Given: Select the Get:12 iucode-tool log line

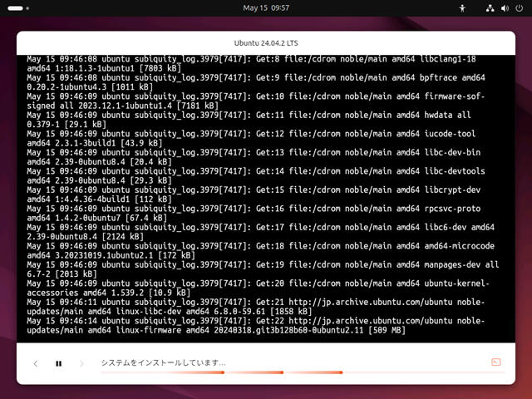Looking at the screenshot, I should pos(251,139).
